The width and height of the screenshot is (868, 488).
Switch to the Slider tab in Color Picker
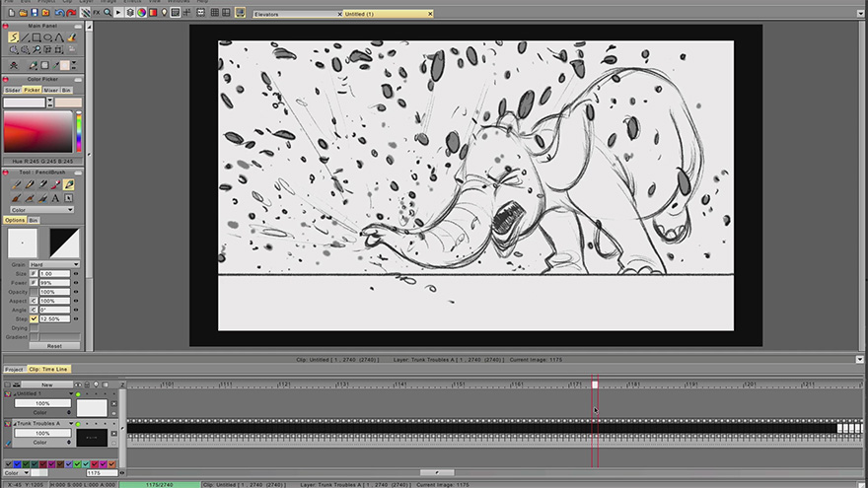coord(12,90)
